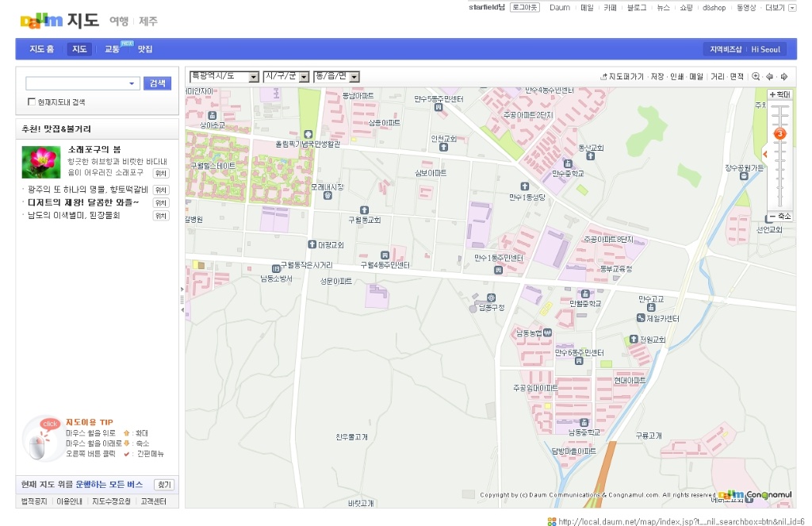Click the 지도수정요청 footer link
This screenshot has height=526, width=812.
pos(111,501)
